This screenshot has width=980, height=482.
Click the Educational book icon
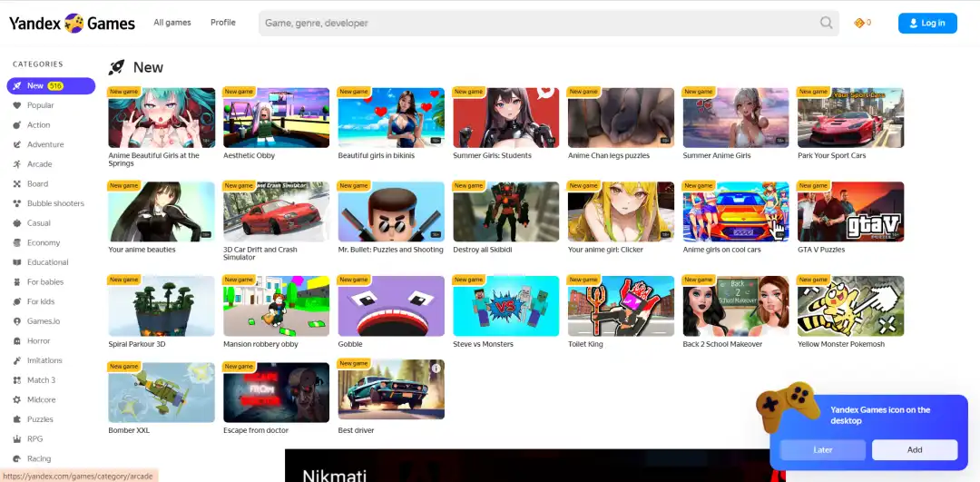(x=17, y=262)
